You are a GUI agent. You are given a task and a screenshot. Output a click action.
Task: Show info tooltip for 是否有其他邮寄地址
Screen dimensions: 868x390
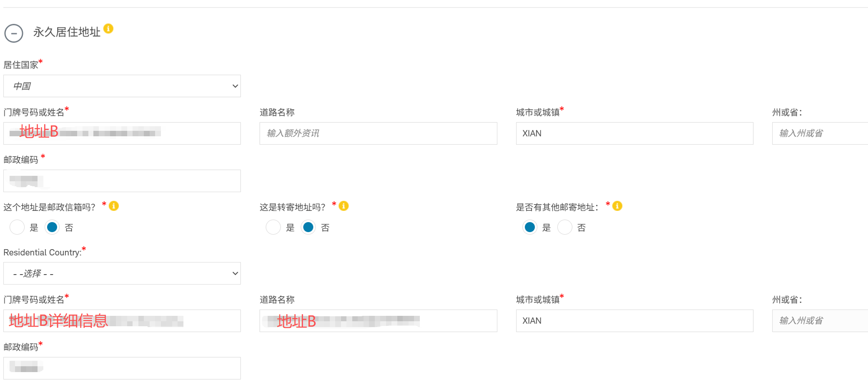click(x=617, y=206)
